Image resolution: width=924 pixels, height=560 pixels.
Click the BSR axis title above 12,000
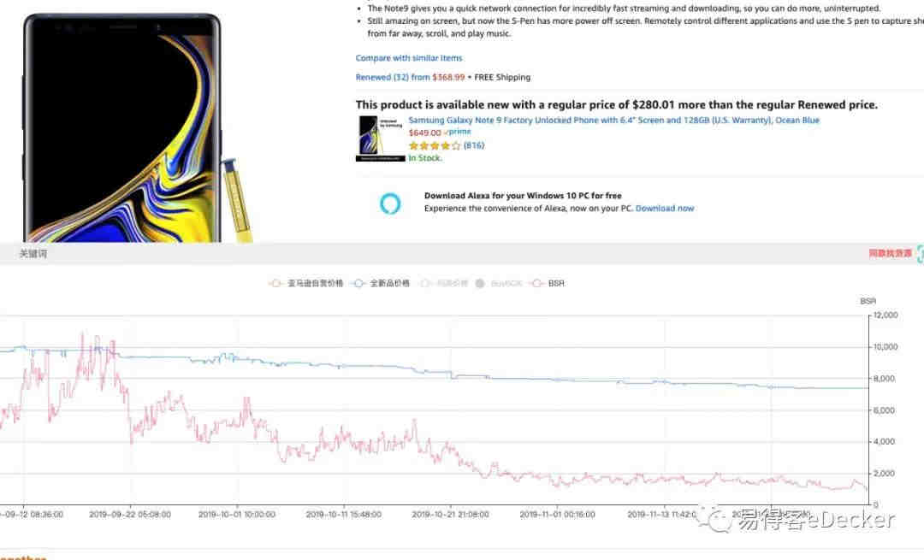pyautogui.click(x=868, y=301)
